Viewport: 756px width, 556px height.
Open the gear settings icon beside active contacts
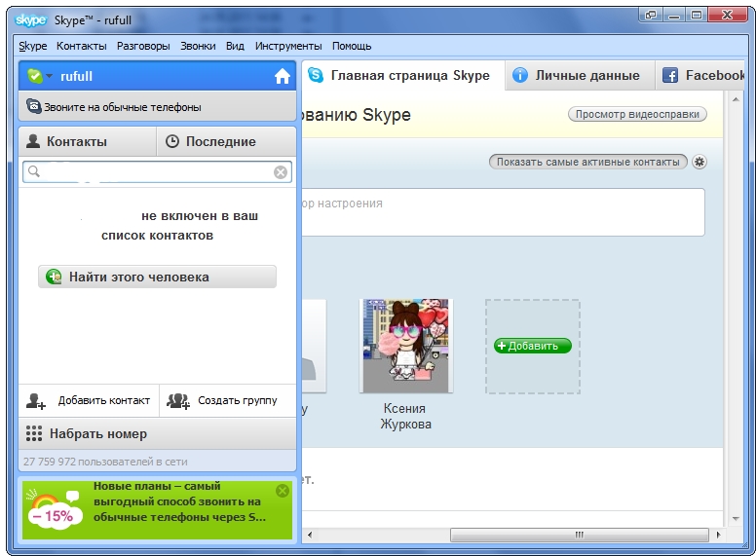(699, 162)
